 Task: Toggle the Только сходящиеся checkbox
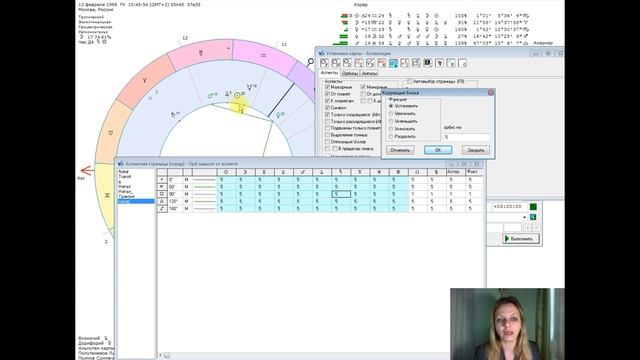[x=327, y=115]
